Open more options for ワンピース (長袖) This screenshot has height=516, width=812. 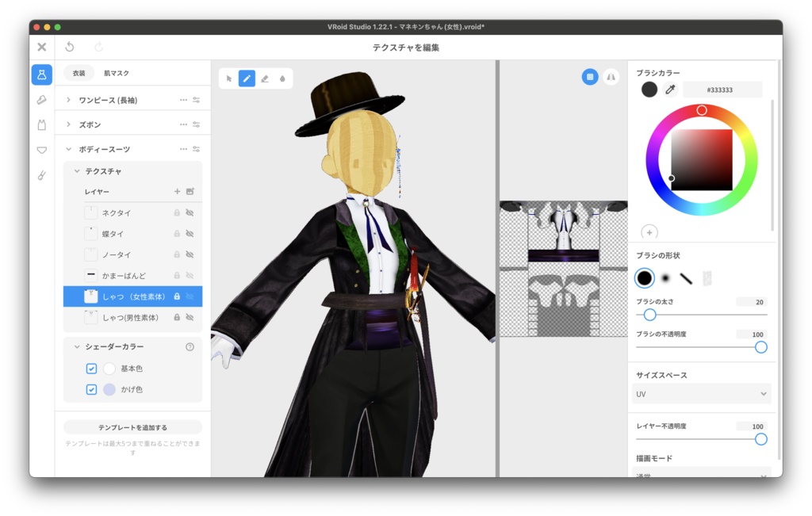point(183,100)
